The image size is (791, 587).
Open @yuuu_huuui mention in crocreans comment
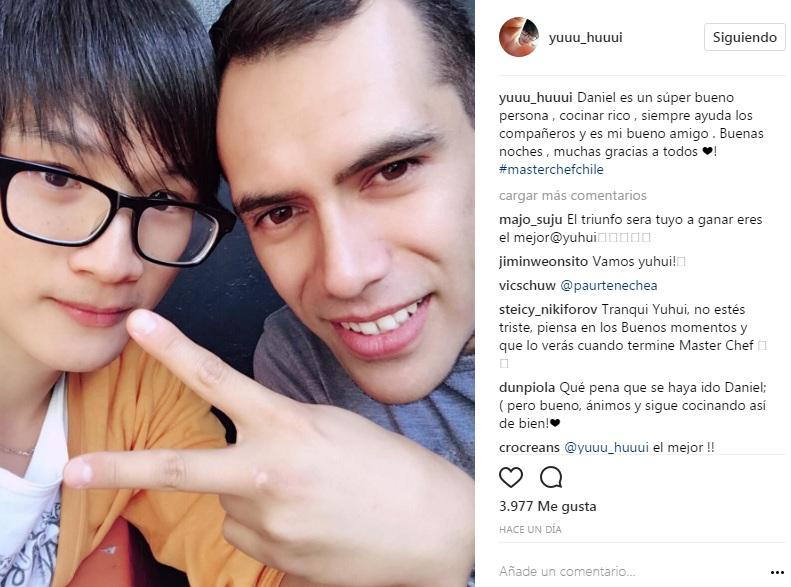pos(606,447)
